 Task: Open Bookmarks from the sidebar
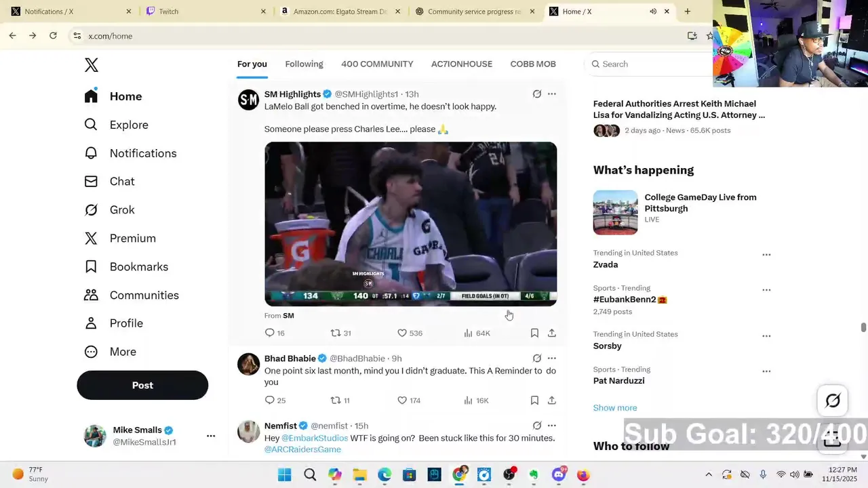[126, 267]
